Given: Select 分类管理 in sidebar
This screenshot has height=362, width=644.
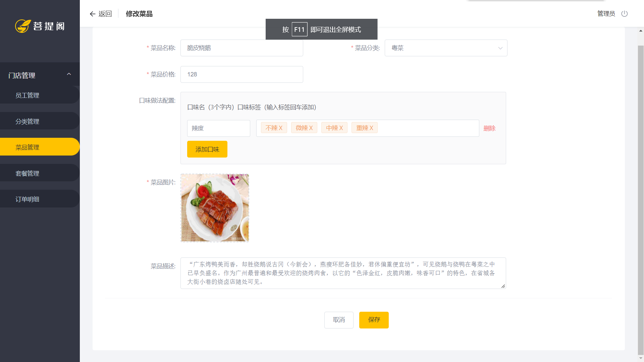Looking at the screenshot, I should click(x=28, y=121).
